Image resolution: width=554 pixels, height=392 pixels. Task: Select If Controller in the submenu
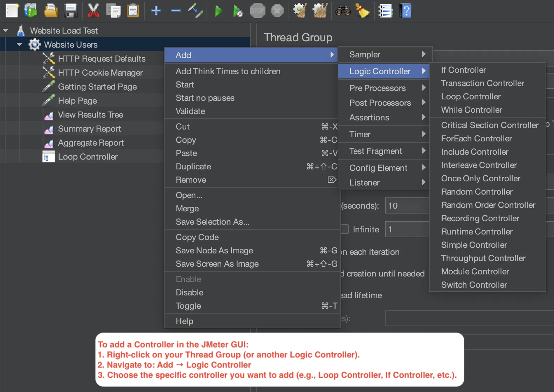tap(463, 70)
